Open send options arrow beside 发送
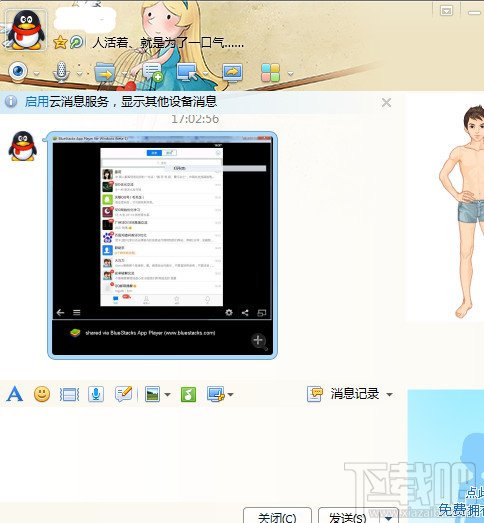This screenshot has height=523, width=484. click(x=388, y=517)
